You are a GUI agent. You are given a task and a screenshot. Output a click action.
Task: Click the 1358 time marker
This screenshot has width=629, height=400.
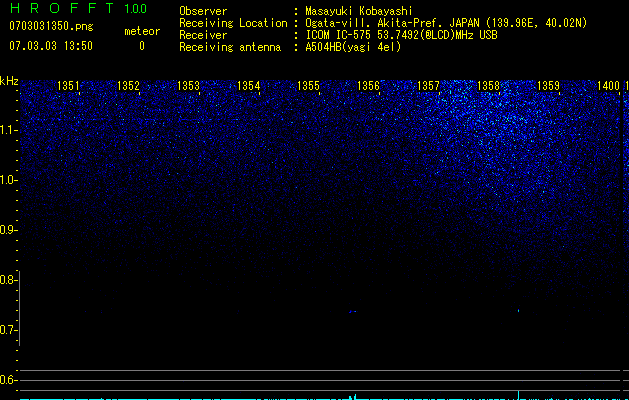[488, 86]
